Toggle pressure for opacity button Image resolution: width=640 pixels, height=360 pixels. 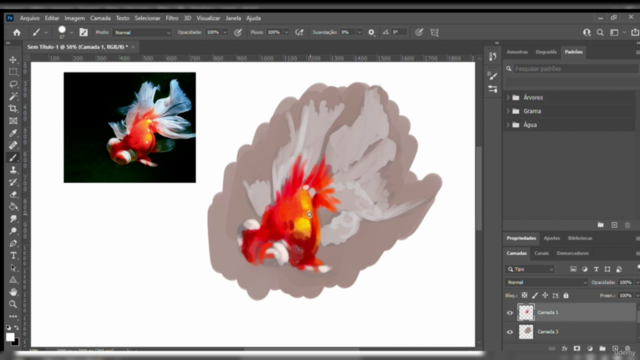coord(238,32)
